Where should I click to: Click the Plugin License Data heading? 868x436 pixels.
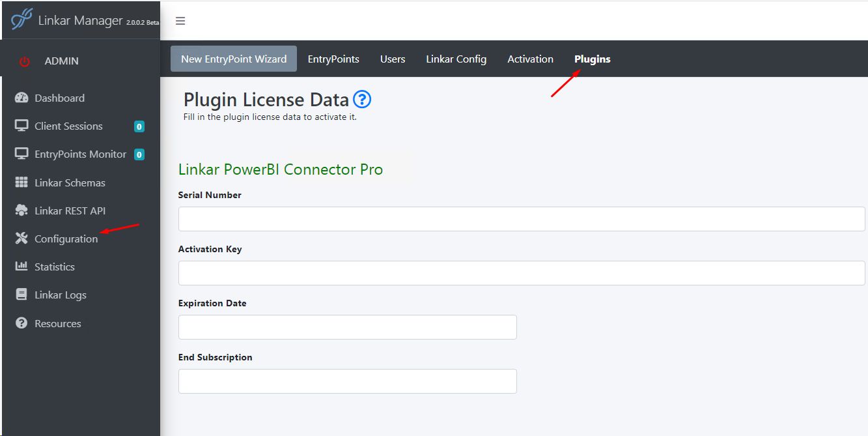[266, 100]
